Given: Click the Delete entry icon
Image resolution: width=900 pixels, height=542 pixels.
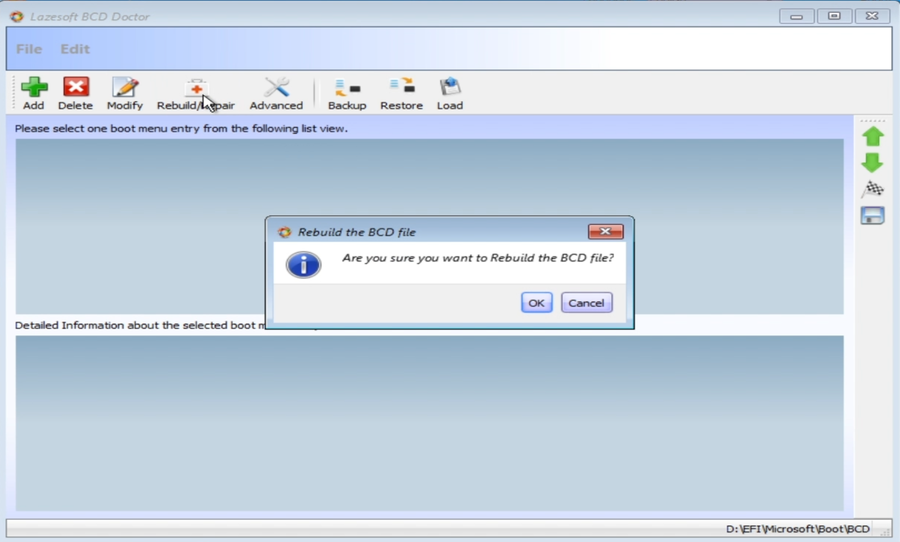Looking at the screenshot, I should [x=76, y=87].
